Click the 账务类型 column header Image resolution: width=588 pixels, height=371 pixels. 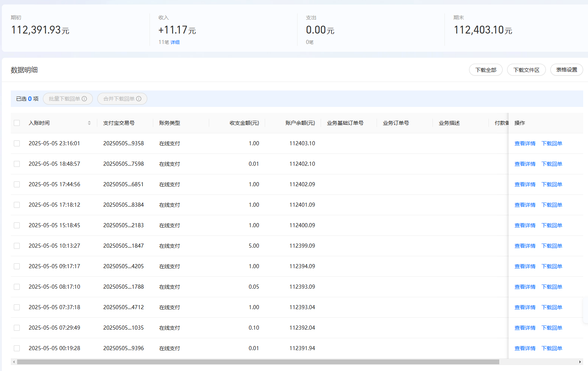pyautogui.click(x=170, y=123)
